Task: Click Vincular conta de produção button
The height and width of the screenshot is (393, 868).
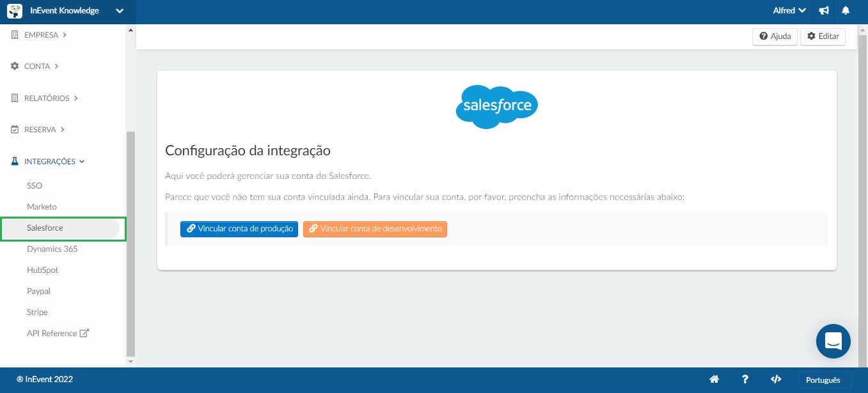Action: [239, 229]
